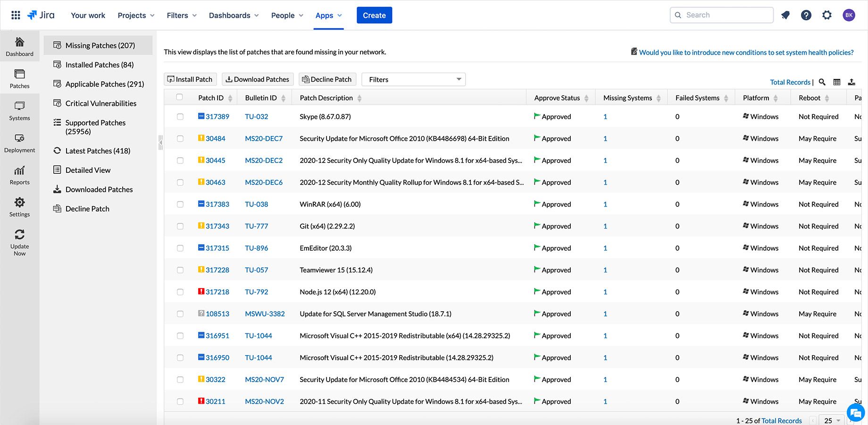Viewport: 868px width, 425px height.
Task: Open the notifications icon in header
Action: (x=785, y=15)
